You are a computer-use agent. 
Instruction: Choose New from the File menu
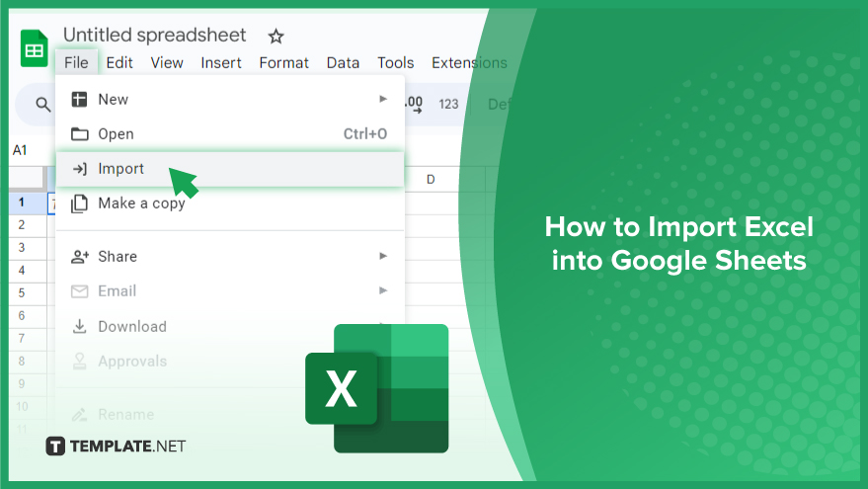click(x=230, y=99)
